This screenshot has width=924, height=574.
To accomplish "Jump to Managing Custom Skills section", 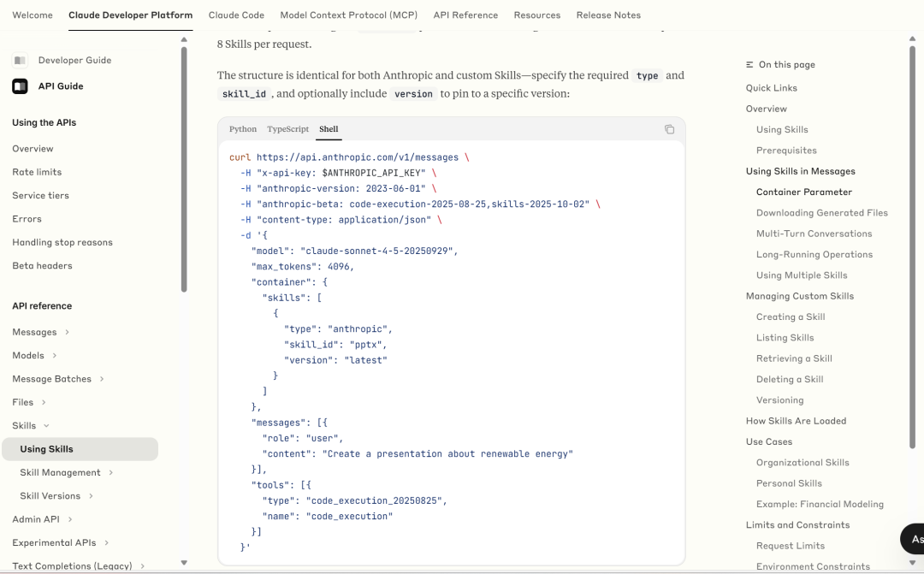I will (x=799, y=296).
